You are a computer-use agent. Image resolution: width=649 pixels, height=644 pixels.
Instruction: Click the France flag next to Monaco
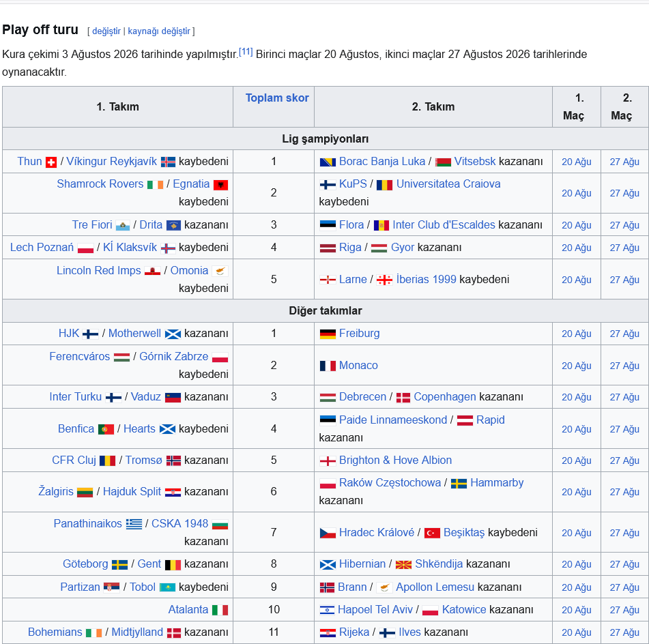coord(328,366)
